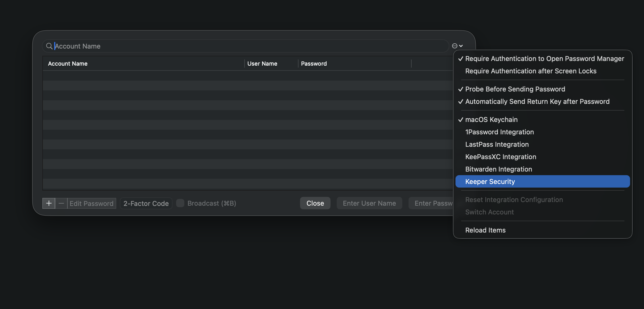The width and height of the screenshot is (644, 309).
Task: Click Reload Items in menu
Action: click(485, 230)
